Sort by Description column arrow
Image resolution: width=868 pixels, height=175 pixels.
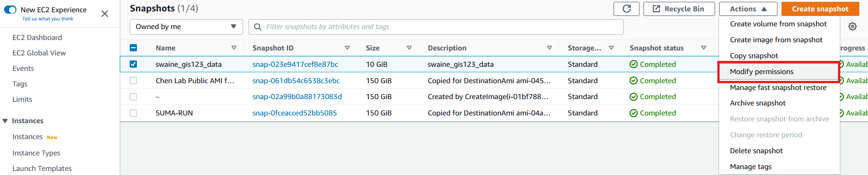click(549, 48)
